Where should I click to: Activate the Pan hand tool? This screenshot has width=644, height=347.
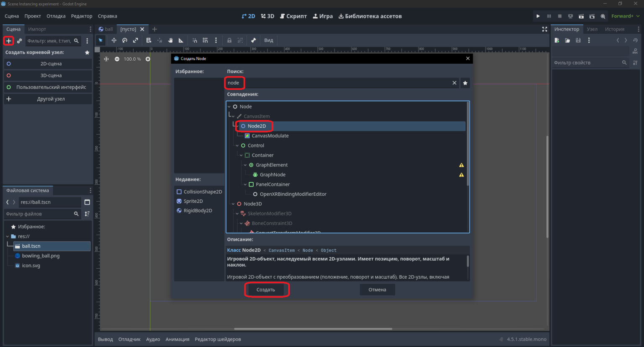pos(170,40)
